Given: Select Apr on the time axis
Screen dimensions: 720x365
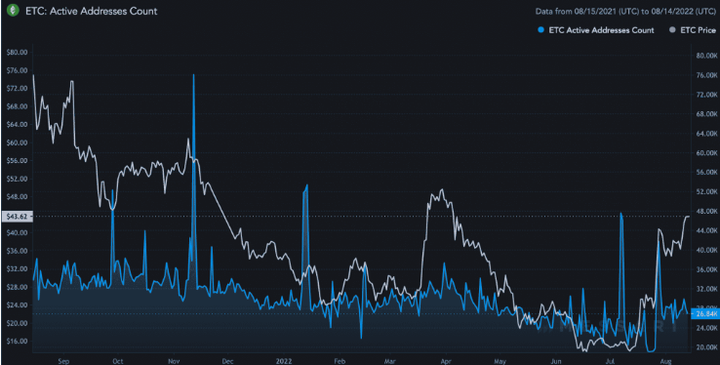Looking at the screenshot, I should click(x=445, y=360).
